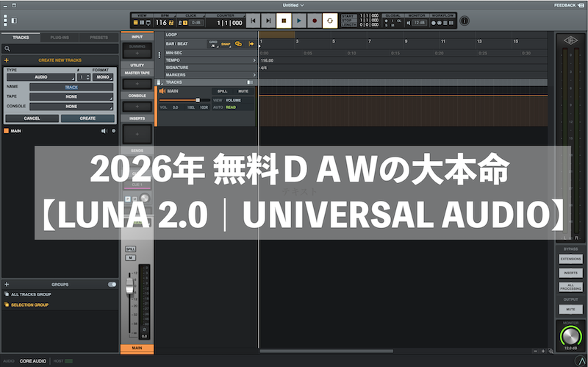This screenshot has height=367, width=588.
Task: Switch to the PRESETS tab
Action: click(x=99, y=36)
